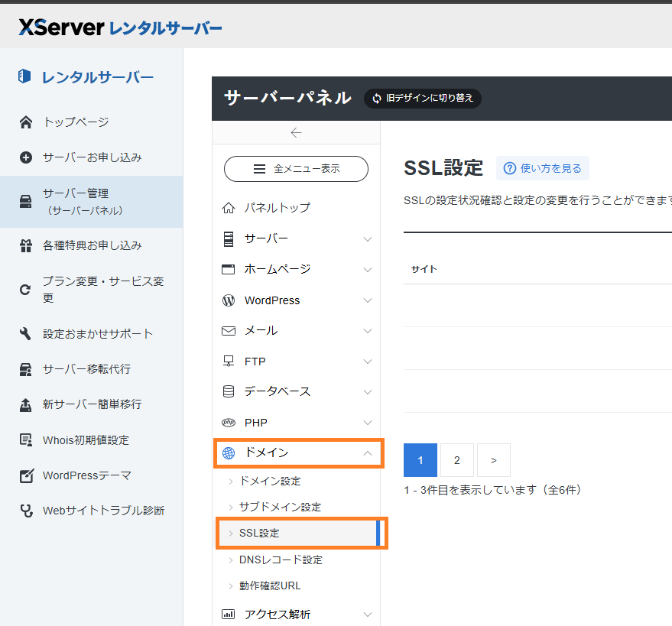Click the stethoscope icon for Webサイトトラブル診断
Image resolution: width=672 pixels, height=626 pixels.
pos(26,511)
